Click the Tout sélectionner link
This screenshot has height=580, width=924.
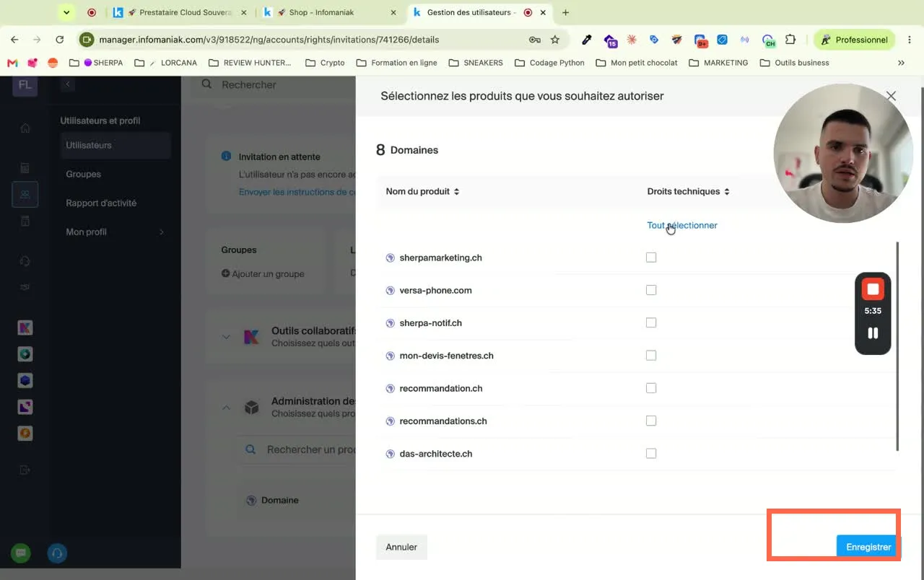682,225
